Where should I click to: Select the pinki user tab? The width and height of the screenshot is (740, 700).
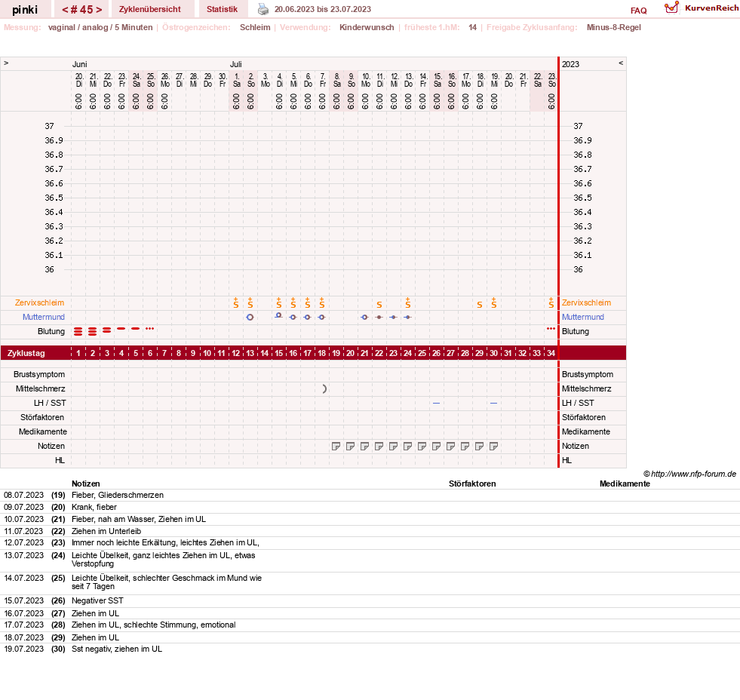[25, 10]
